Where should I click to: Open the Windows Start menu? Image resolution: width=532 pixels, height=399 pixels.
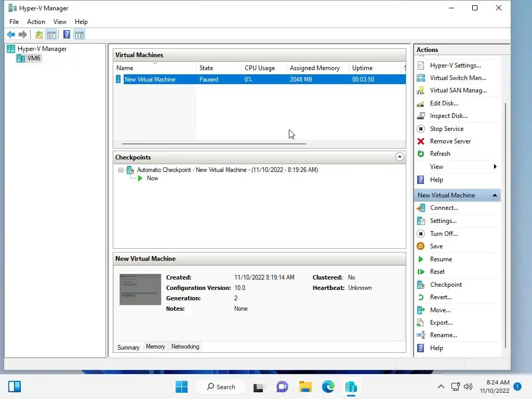[181, 387]
